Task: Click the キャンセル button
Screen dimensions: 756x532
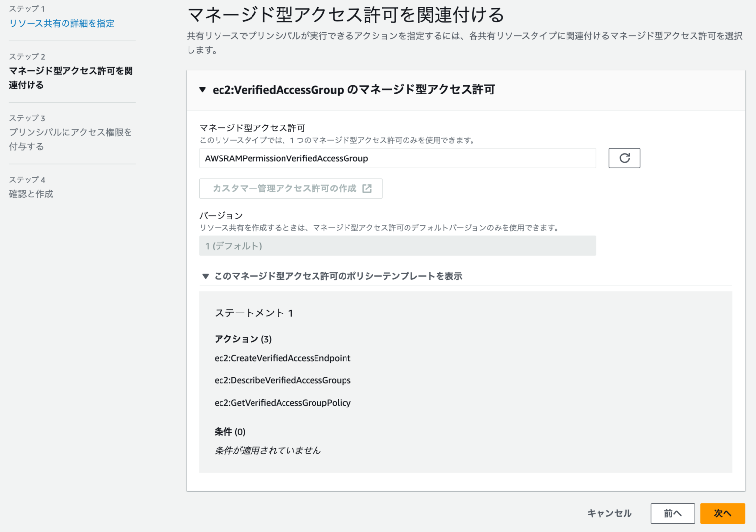Action: click(609, 513)
